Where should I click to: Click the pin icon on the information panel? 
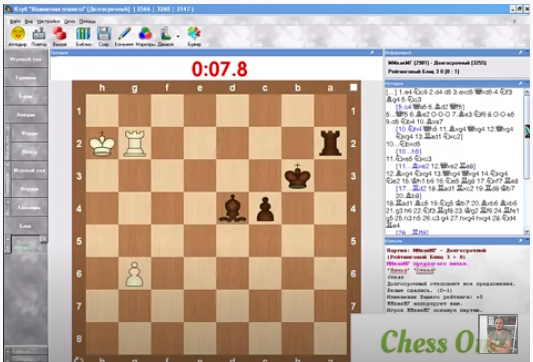[520, 53]
